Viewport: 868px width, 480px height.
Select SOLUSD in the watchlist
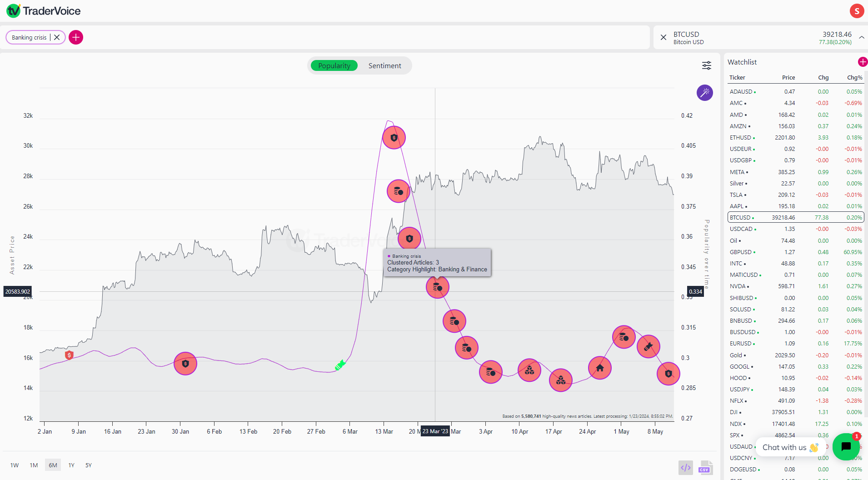(x=796, y=309)
